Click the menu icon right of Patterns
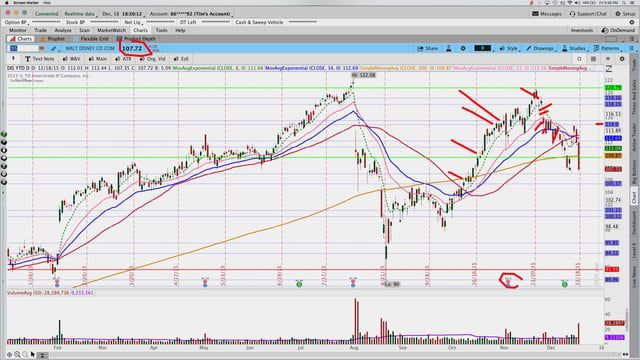 [631, 48]
